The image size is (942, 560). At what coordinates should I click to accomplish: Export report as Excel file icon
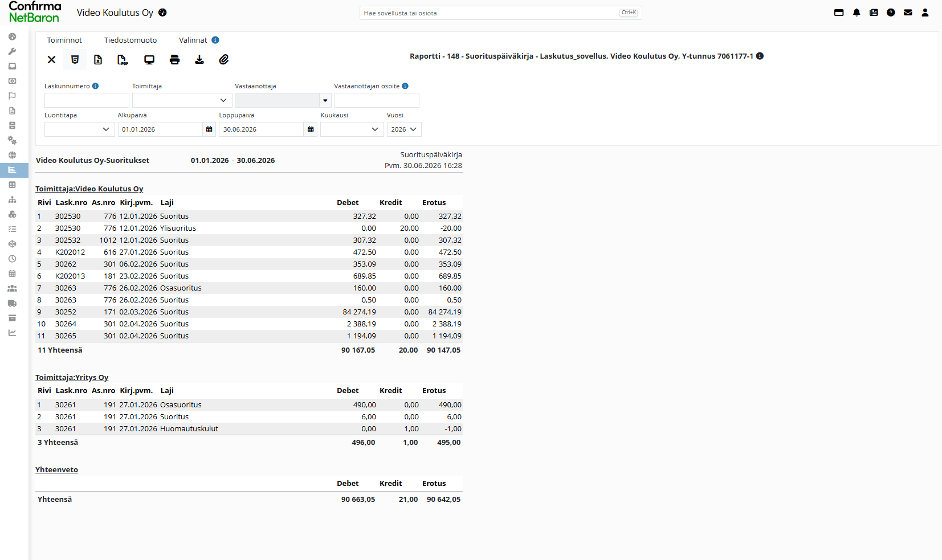point(98,60)
